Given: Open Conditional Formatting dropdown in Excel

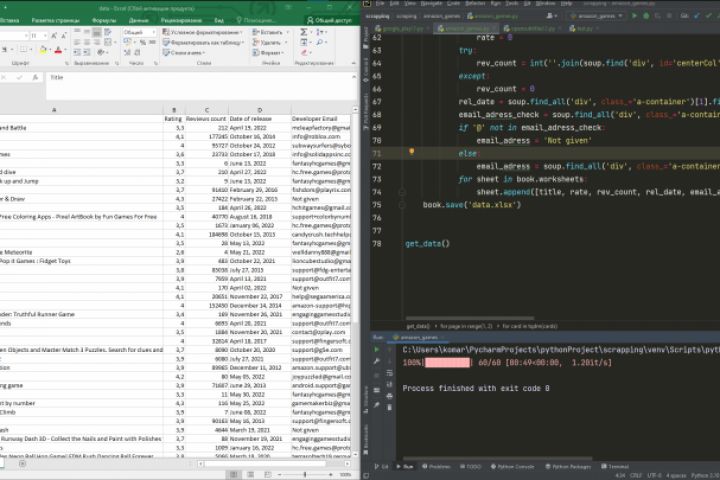Looking at the screenshot, I should 202,32.
